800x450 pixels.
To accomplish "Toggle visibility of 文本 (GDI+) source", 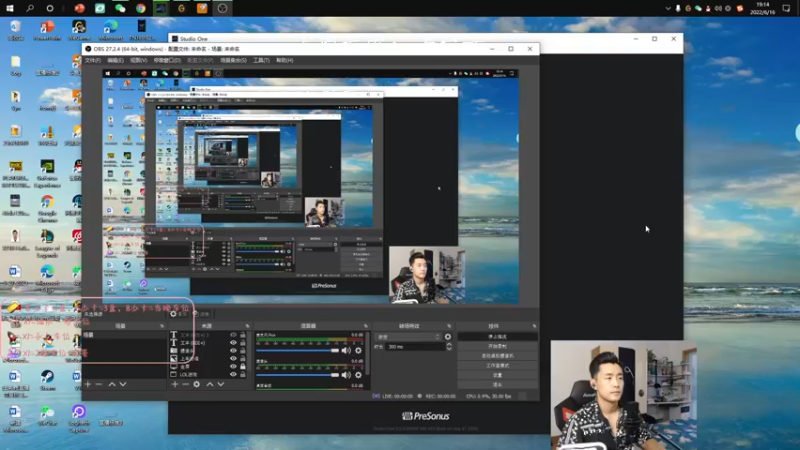I will coord(233,342).
